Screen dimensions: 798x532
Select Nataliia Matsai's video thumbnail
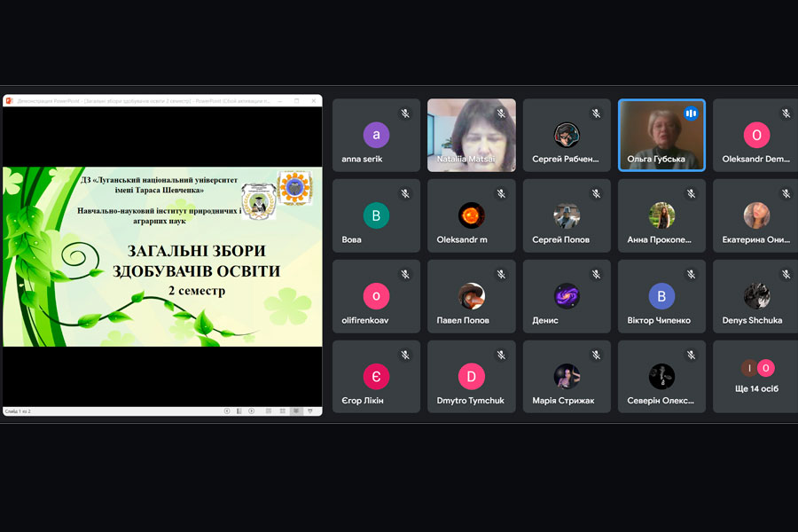472,135
